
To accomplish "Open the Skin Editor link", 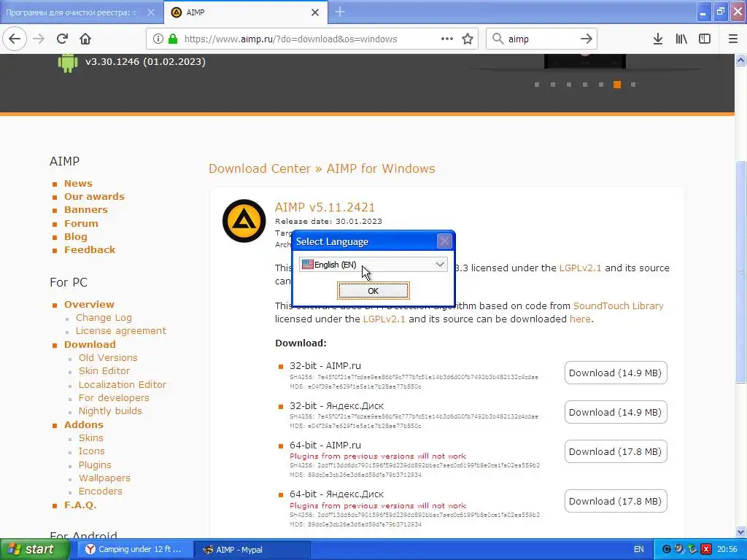I will coord(104,370).
